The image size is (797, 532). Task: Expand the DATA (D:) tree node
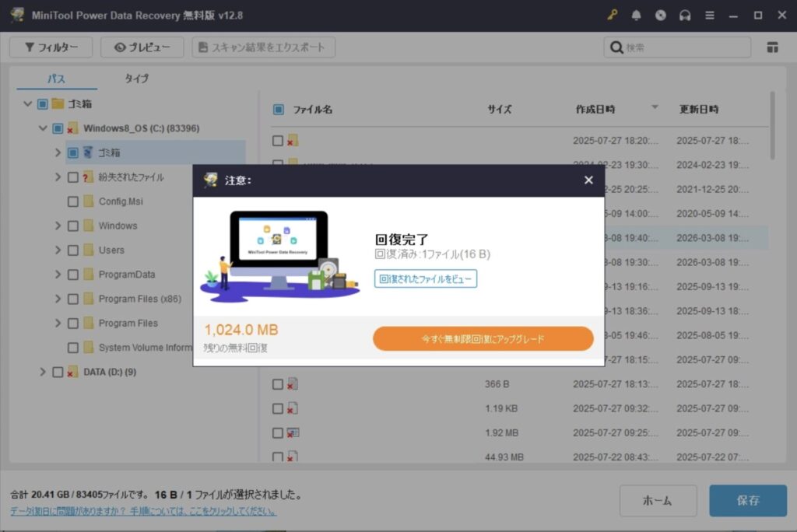[43, 372]
